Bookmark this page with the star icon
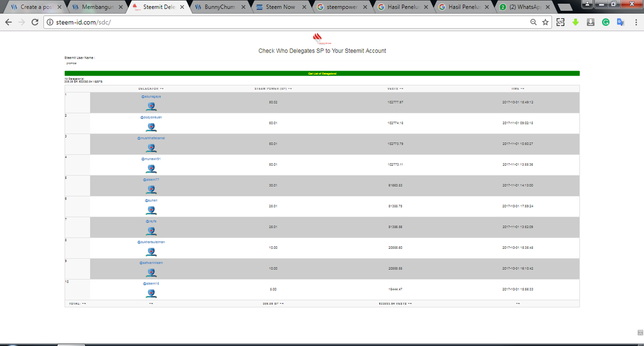 tap(545, 22)
